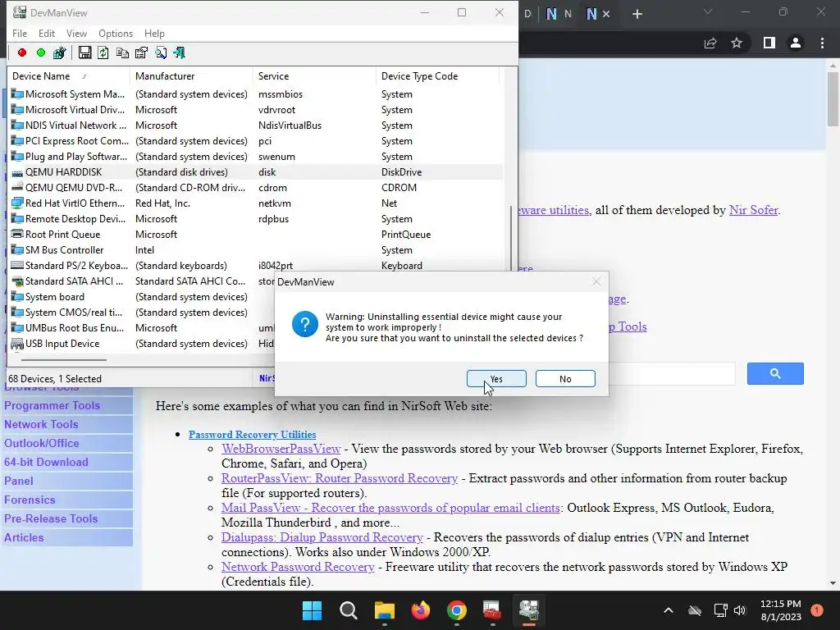Click the green Enable Selected Devices icon
Viewport: 840px width, 630px height.
pos(41,52)
